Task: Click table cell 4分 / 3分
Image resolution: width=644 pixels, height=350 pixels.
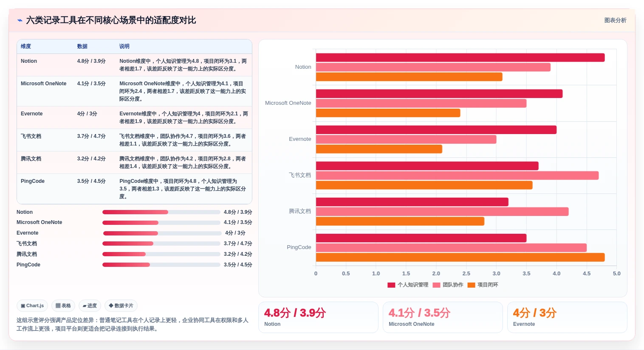Action: point(87,114)
